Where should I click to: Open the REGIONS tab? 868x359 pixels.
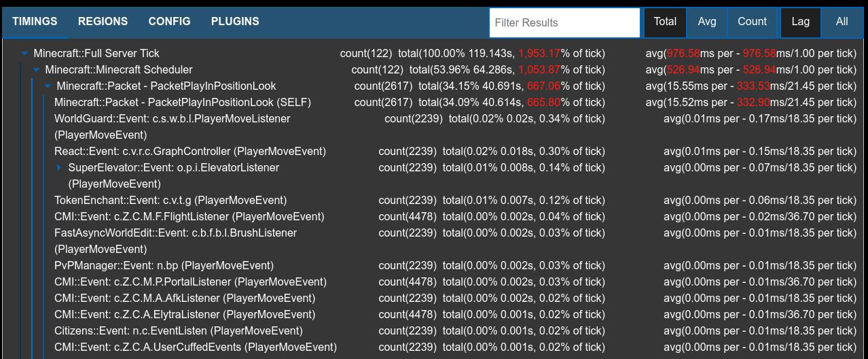click(x=103, y=22)
